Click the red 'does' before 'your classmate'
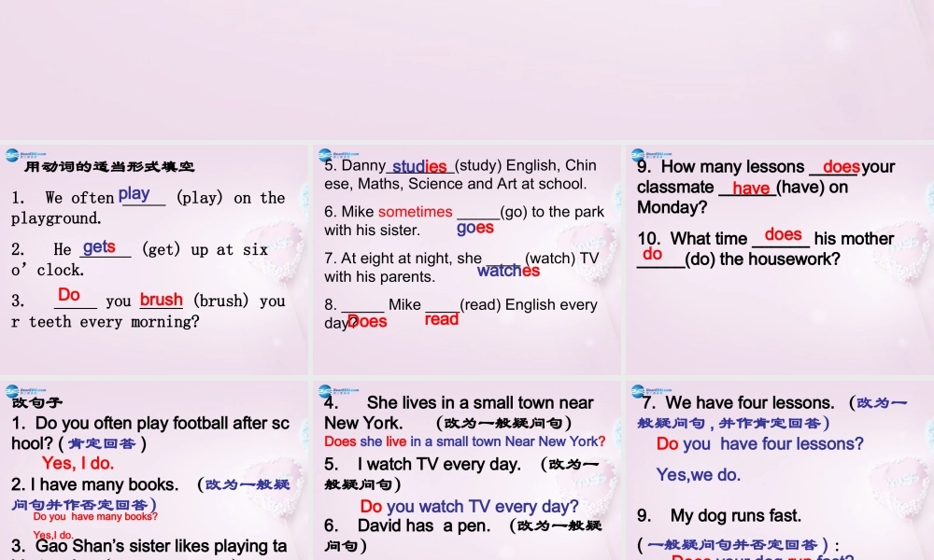 (842, 167)
